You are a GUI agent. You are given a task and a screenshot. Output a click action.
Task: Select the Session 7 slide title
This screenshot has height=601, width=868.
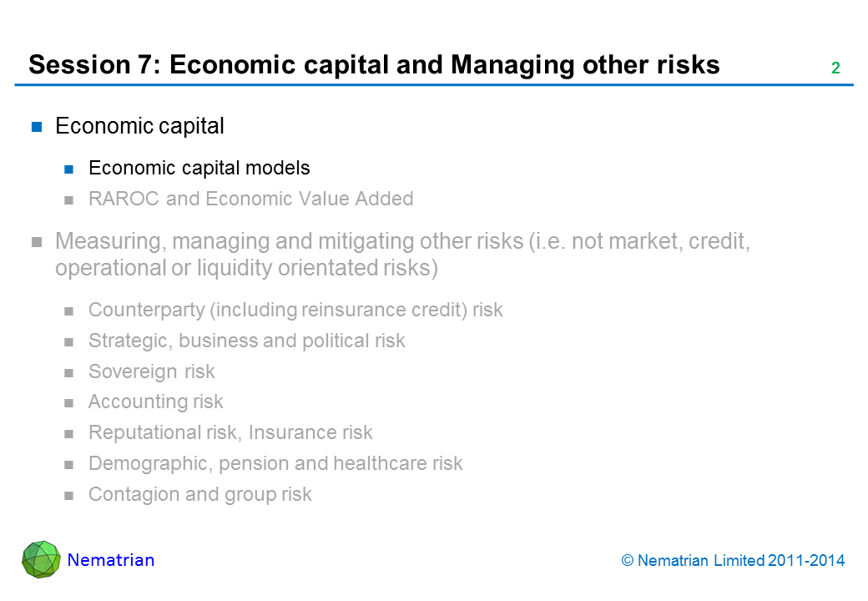point(374,65)
